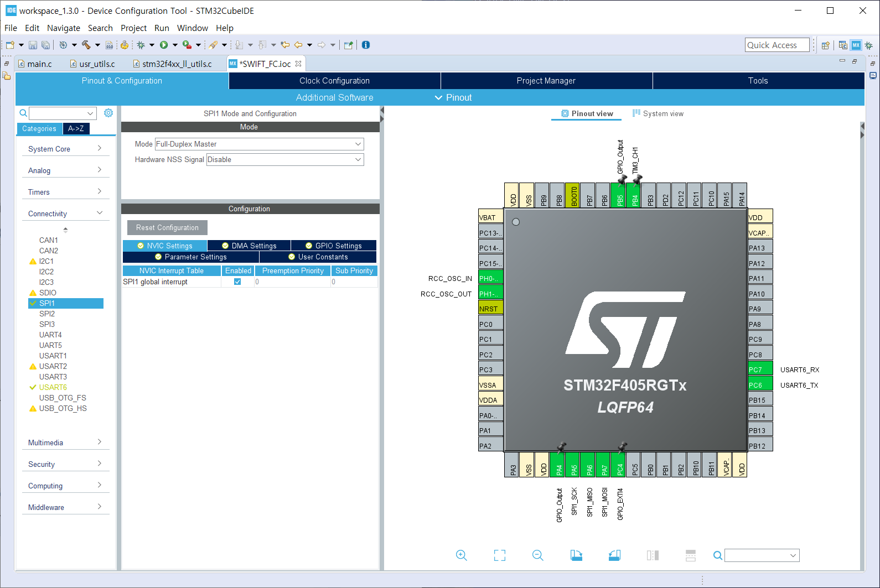
Task: Open the GPIO Settings tab
Action: pos(334,246)
